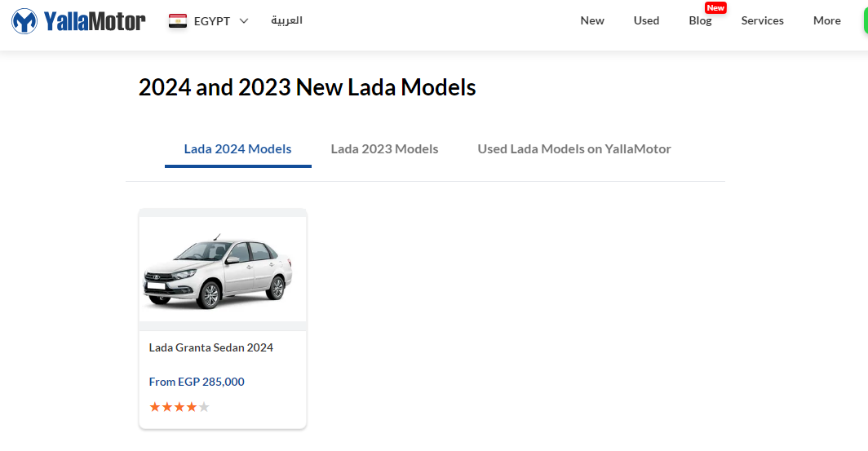Click the YallaMotor logo
Screen dimensions: 868x451
78,21
